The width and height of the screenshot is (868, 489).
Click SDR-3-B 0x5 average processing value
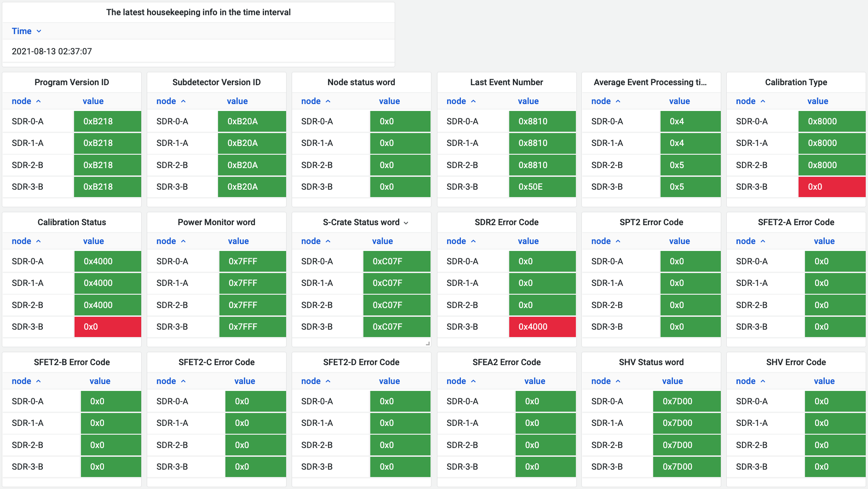click(690, 187)
